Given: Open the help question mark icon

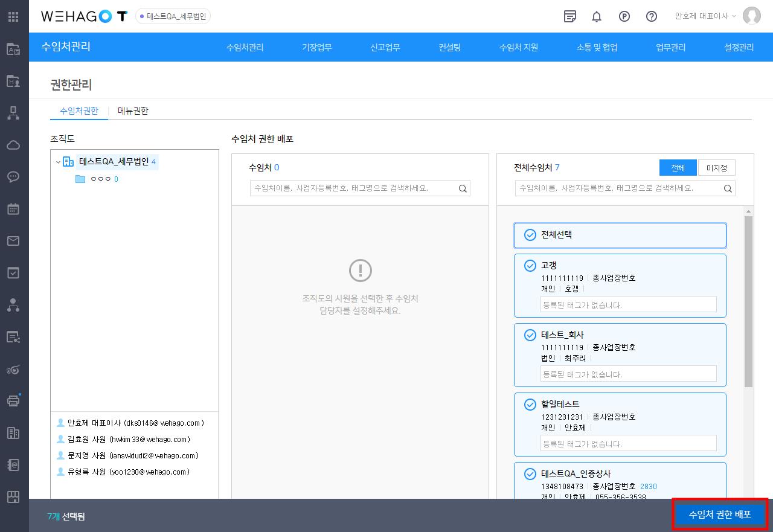Looking at the screenshot, I should pyautogui.click(x=651, y=17).
